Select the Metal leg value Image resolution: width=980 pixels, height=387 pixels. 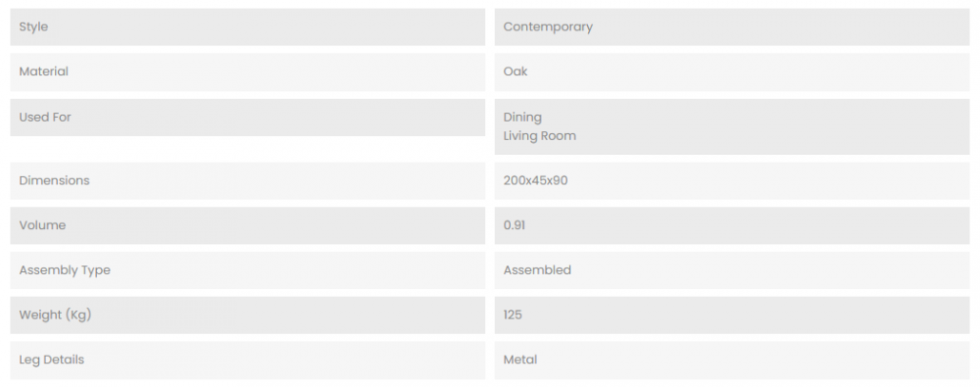pyautogui.click(x=520, y=361)
